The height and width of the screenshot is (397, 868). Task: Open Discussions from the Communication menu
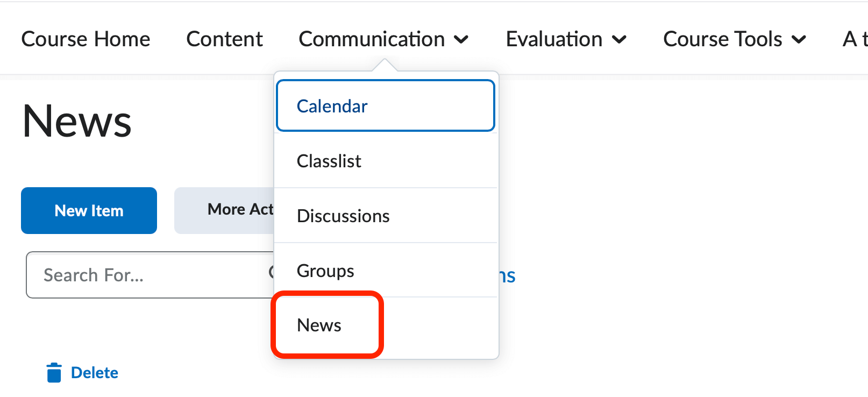[x=343, y=216]
